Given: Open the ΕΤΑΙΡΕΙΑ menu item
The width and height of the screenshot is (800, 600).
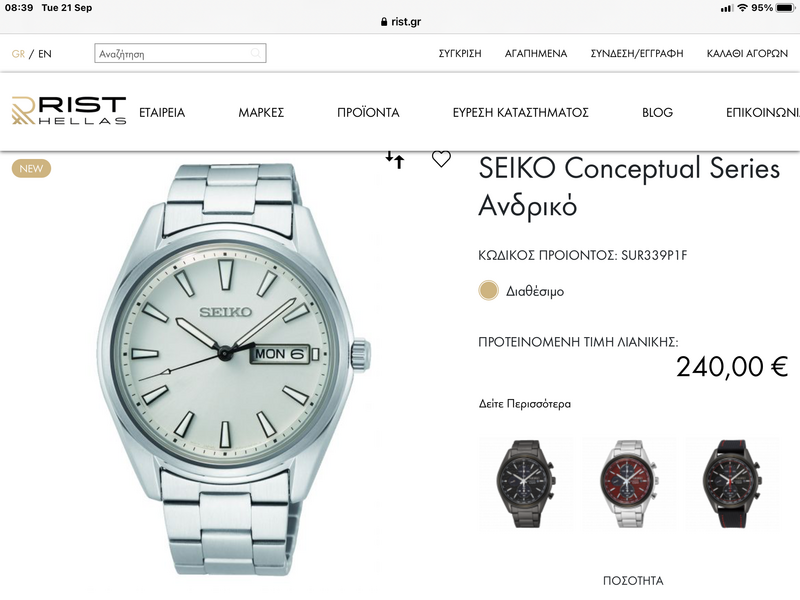Looking at the screenshot, I should (x=162, y=112).
